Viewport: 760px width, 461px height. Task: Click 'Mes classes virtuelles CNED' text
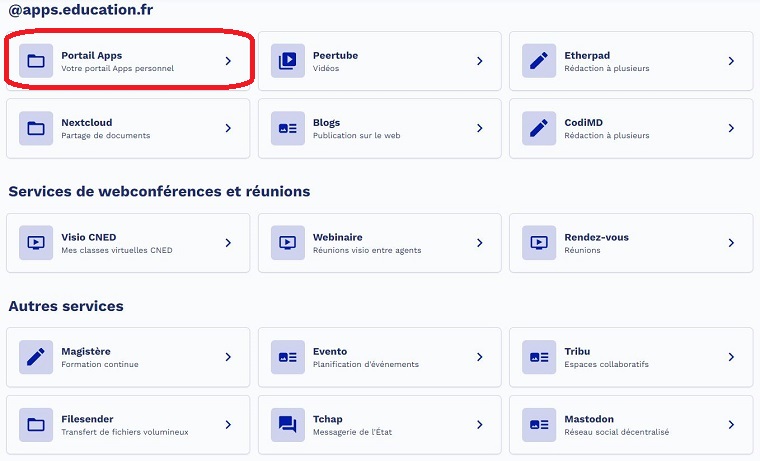(117, 250)
